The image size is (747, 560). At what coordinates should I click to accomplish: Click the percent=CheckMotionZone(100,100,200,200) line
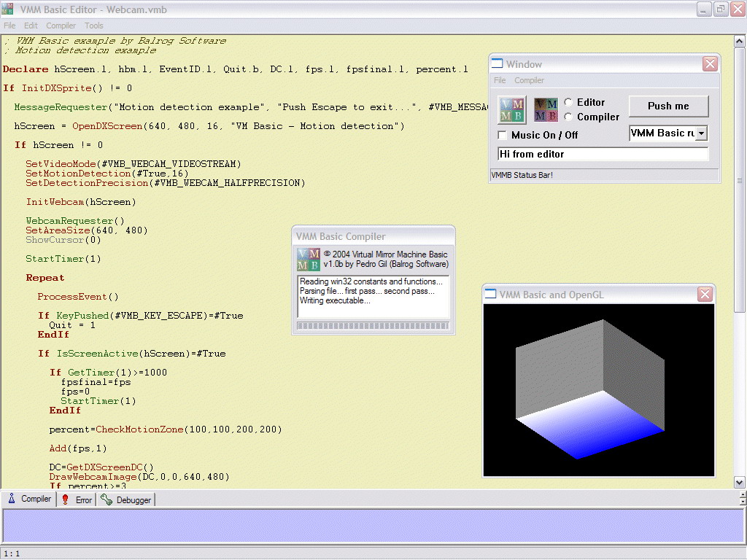click(x=166, y=429)
